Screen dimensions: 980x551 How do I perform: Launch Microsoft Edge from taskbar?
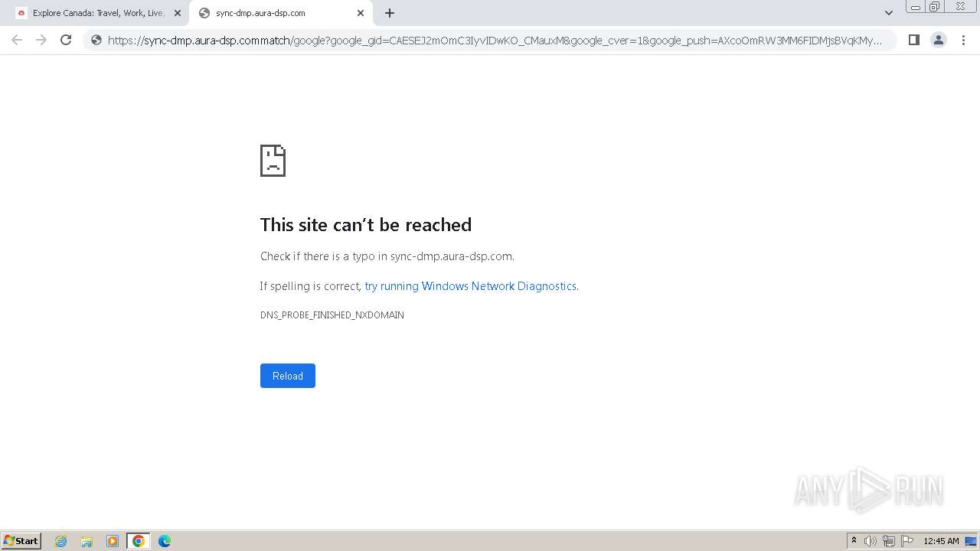pyautogui.click(x=165, y=541)
